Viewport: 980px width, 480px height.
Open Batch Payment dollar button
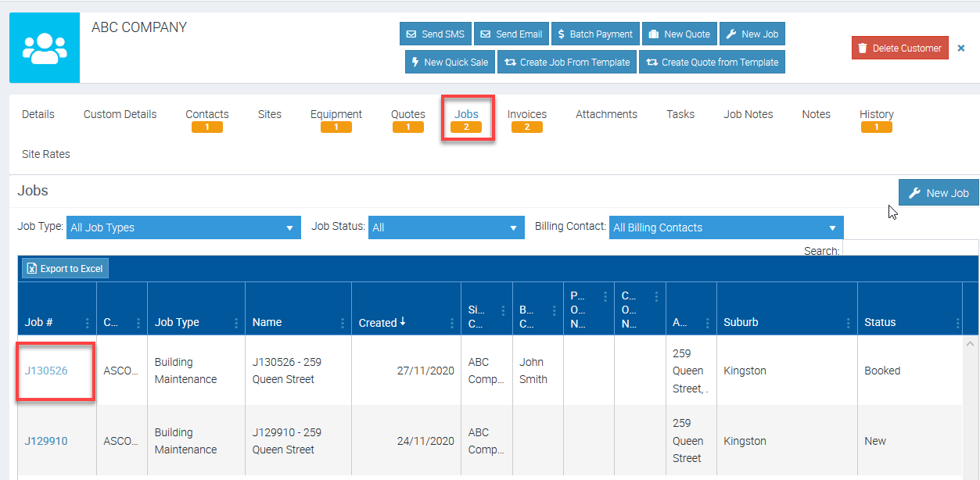tap(594, 34)
